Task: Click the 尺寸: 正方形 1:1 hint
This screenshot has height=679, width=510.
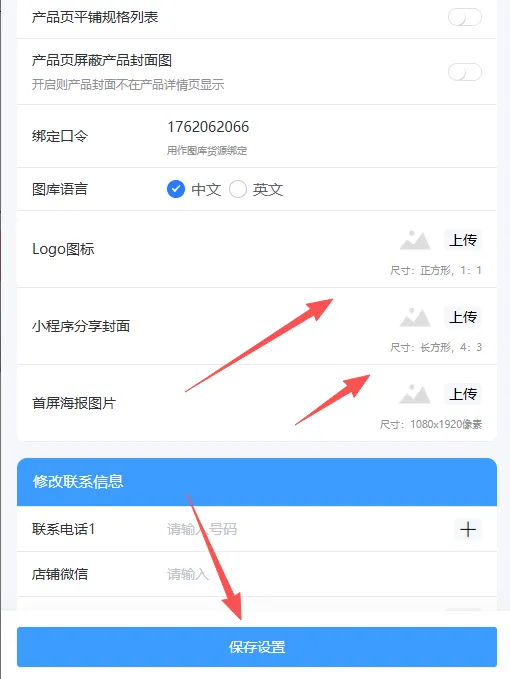Action: coord(436,271)
